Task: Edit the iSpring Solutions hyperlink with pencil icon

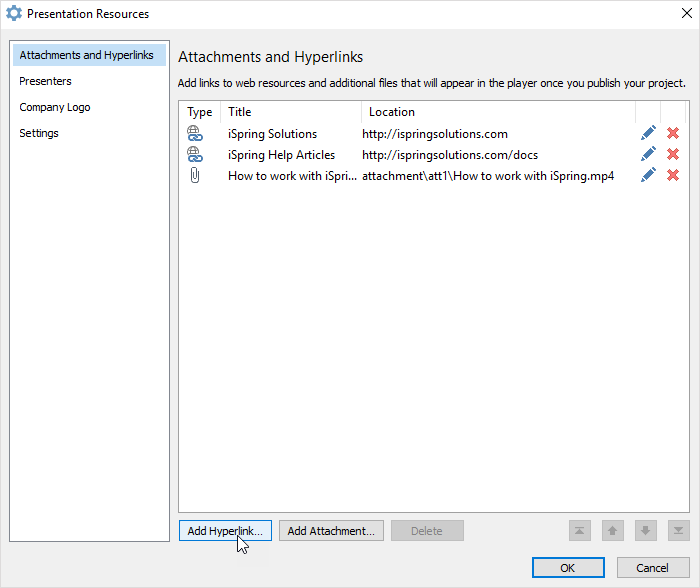Action: [x=648, y=133]
